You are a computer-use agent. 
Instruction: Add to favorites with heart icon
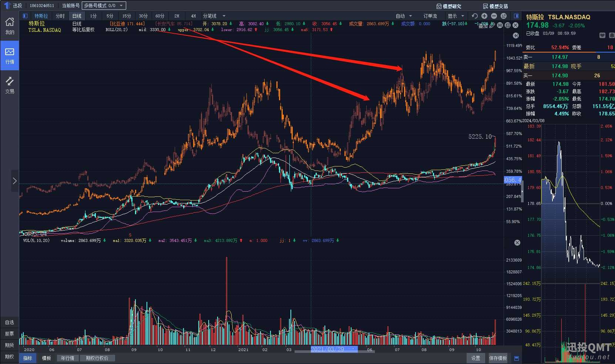pos(602,35)
